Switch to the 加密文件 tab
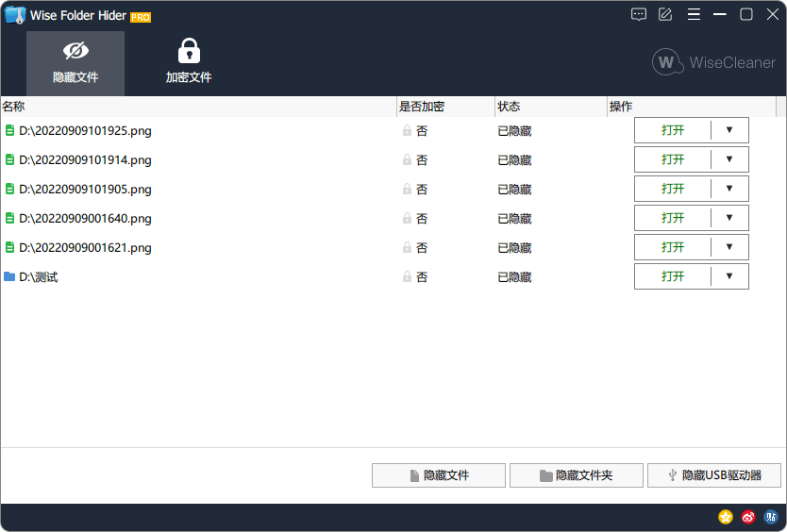Image resolution: width=787 pixels, height=532 pixels. [x=189, y=63]
